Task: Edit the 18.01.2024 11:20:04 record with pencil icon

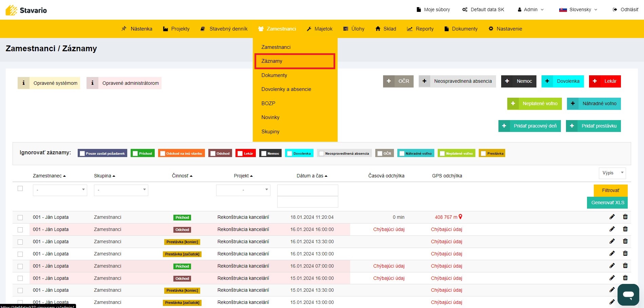Action: pyautogui.click(x=612, y=217)
